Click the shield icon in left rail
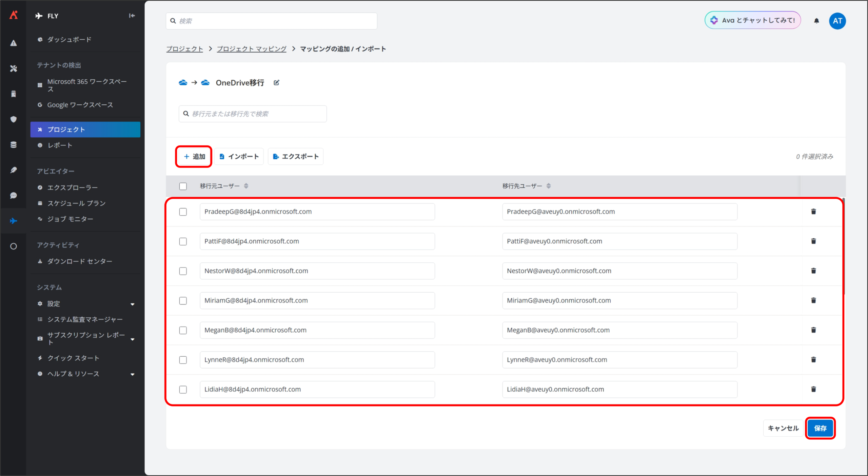 point(14,119)
